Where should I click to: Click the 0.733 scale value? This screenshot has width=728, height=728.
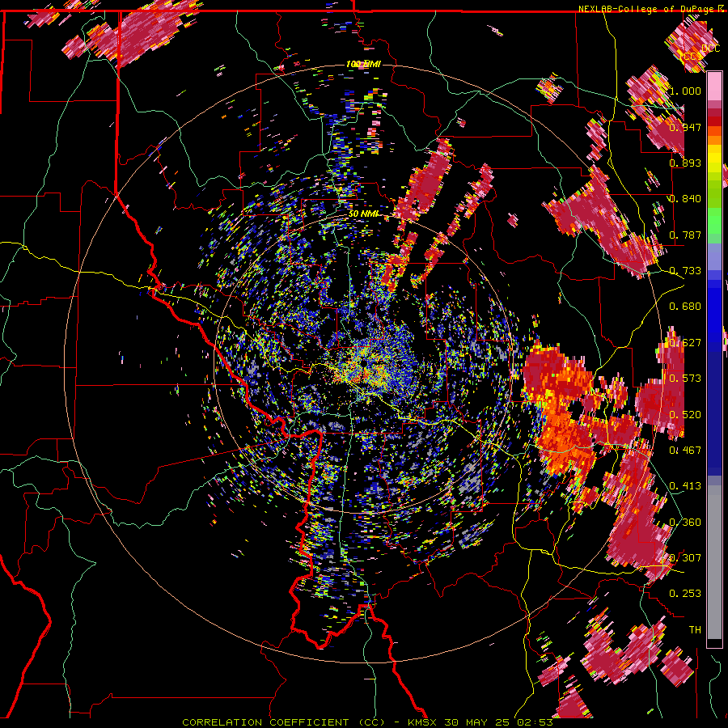coord(685,271)
